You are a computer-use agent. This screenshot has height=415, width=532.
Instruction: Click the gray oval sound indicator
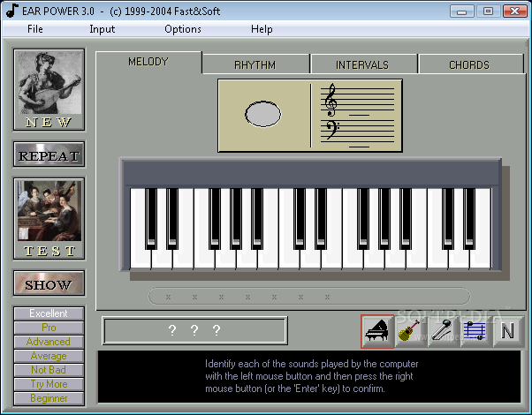(263, 114)
